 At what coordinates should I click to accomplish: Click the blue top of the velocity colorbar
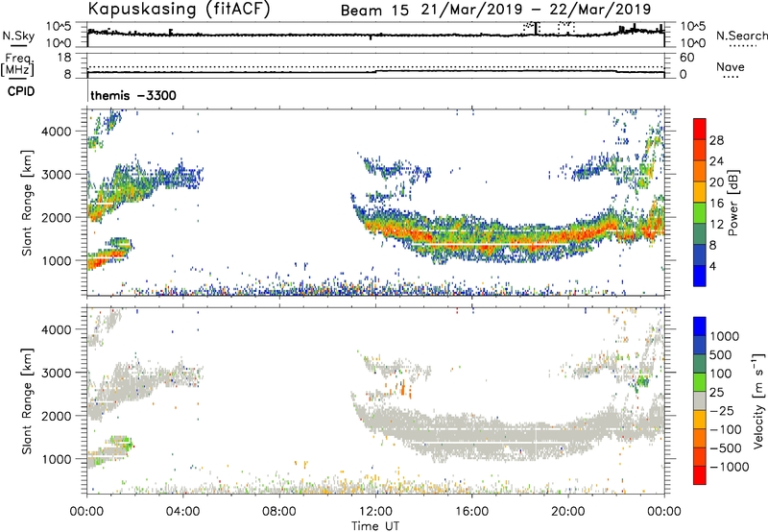coord(700,326)
